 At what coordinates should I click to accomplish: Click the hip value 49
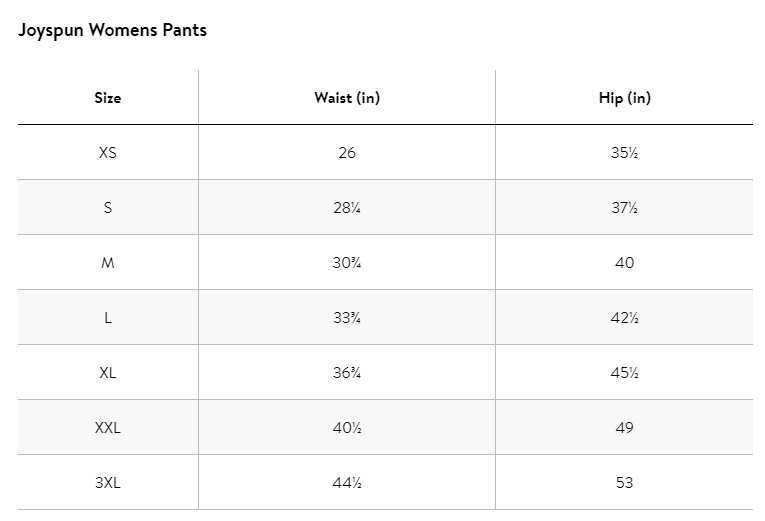pyautogui.click(x=624, y=428)
